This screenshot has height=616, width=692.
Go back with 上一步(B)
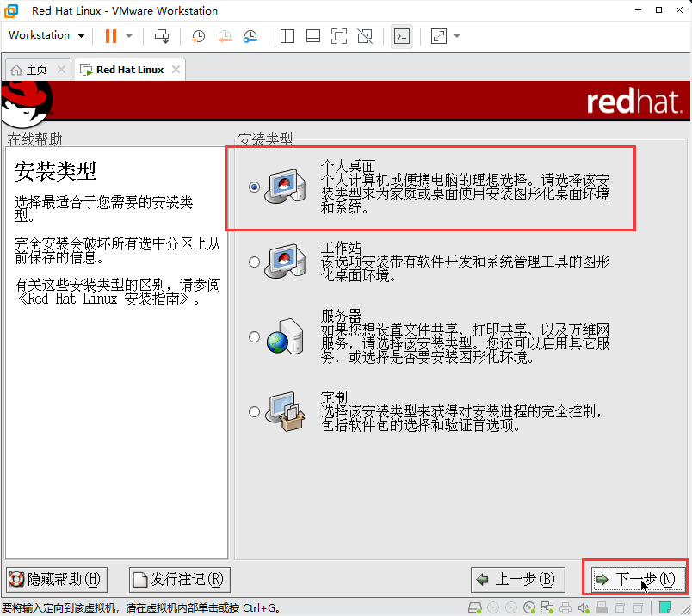coord(517,579)
